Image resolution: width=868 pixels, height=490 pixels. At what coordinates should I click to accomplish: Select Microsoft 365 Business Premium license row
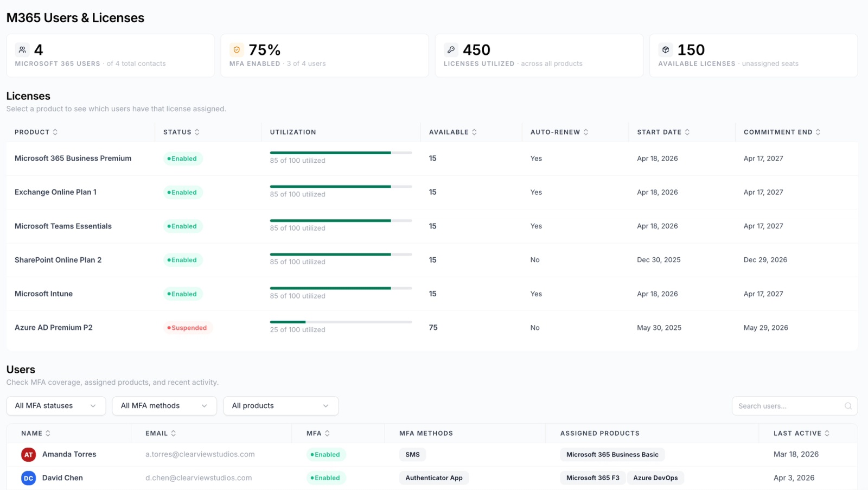tap(432, 158)
